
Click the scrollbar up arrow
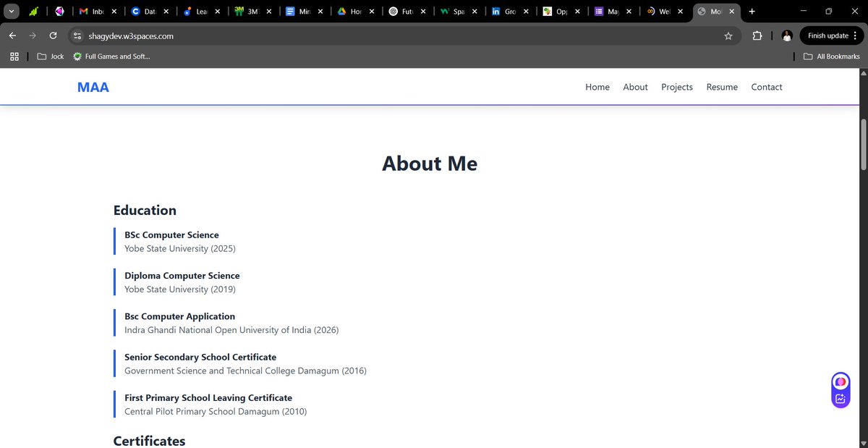(x=862, y=74)
